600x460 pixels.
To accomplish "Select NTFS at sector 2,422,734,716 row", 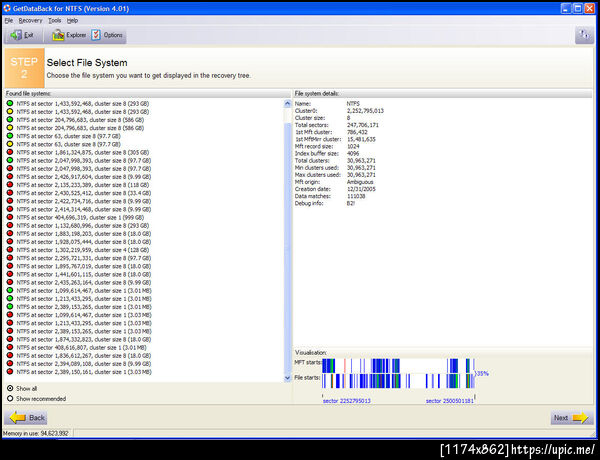I will (x=83, y=201).
